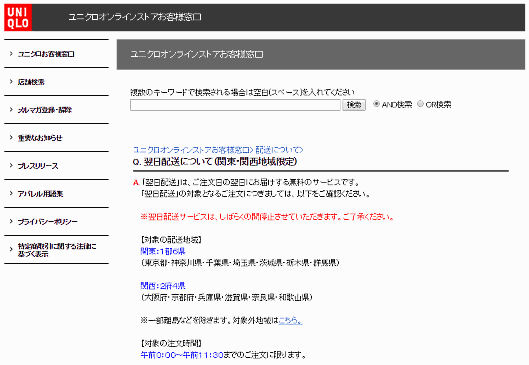Open アパレル用語集 sidebar item
529x365 pixels.
pyautogui.click(x=40, y=194)
